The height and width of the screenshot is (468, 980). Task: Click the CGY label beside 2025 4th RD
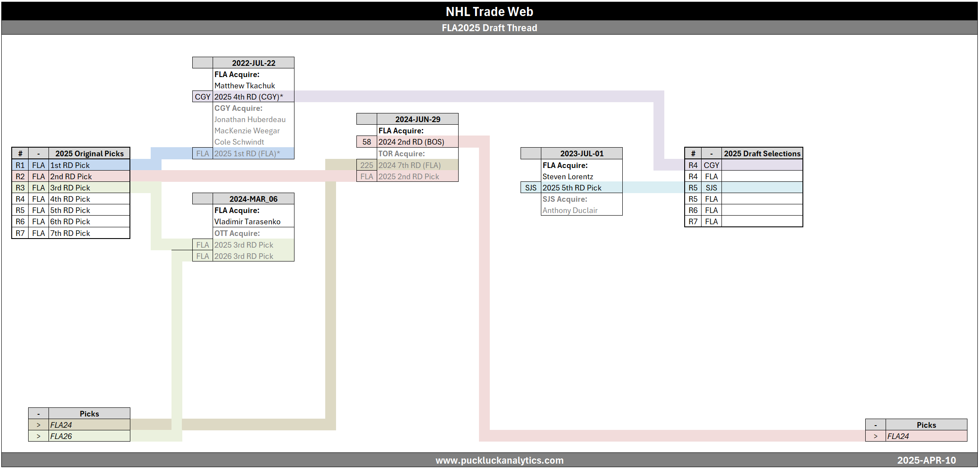coord(203,97)
